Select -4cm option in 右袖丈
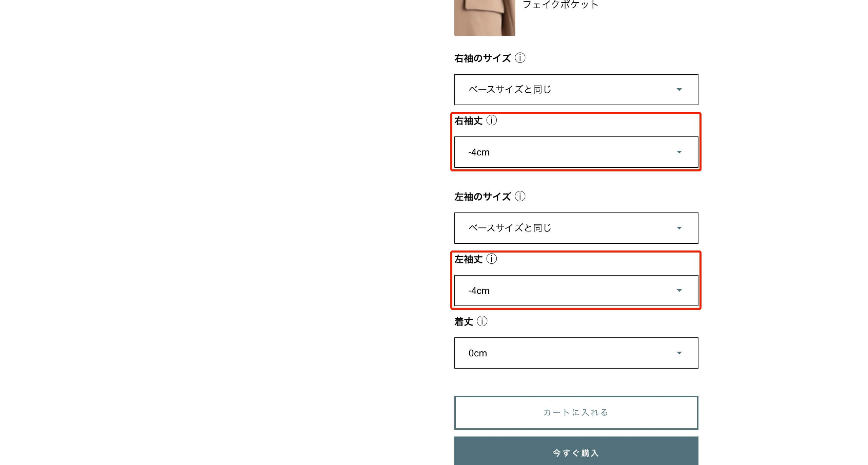Image resolution: width=868 pixels, height=465 pixels. point(576,152)
